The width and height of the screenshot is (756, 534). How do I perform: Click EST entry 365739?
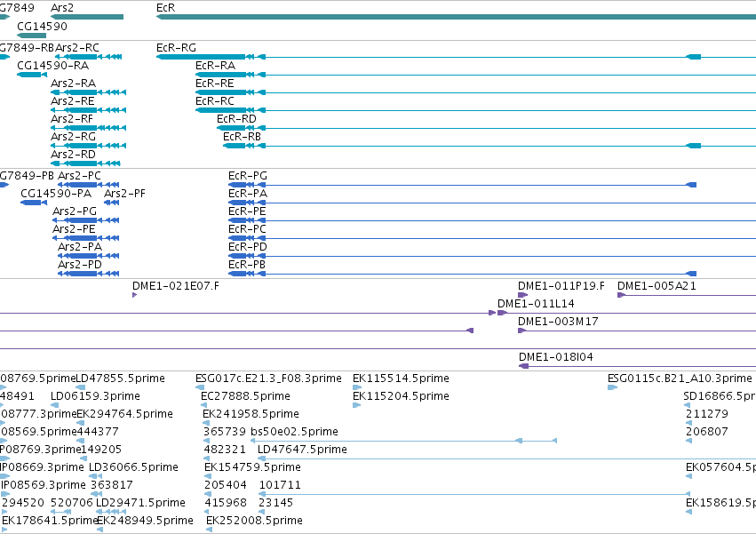225,432
